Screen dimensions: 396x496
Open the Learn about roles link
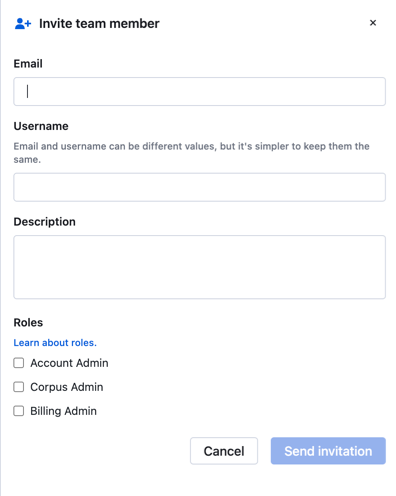[x=55, y=343]
